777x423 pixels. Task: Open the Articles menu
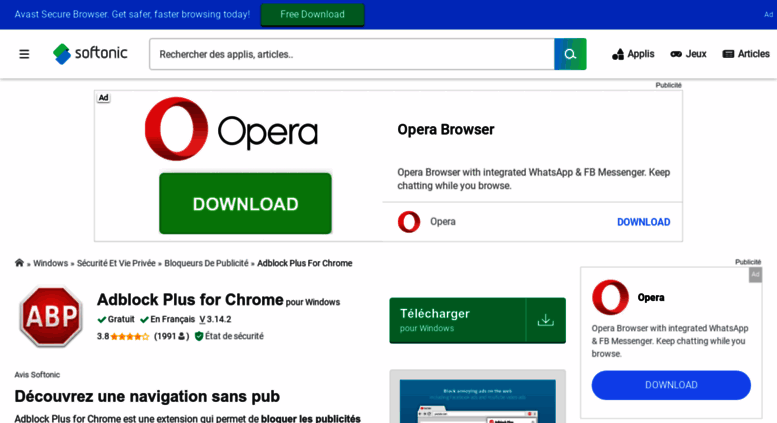click(x=746, y=54)
